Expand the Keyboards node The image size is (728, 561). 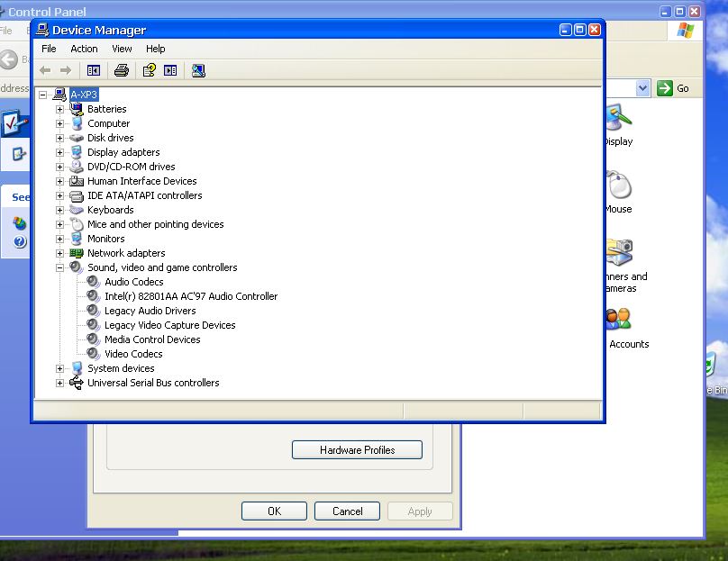59,210
